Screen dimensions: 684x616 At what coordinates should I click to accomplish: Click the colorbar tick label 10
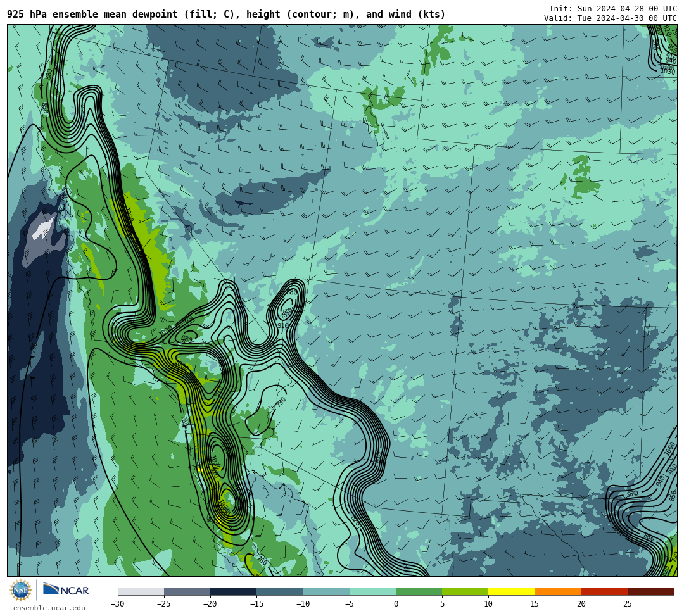pos(488,604)
